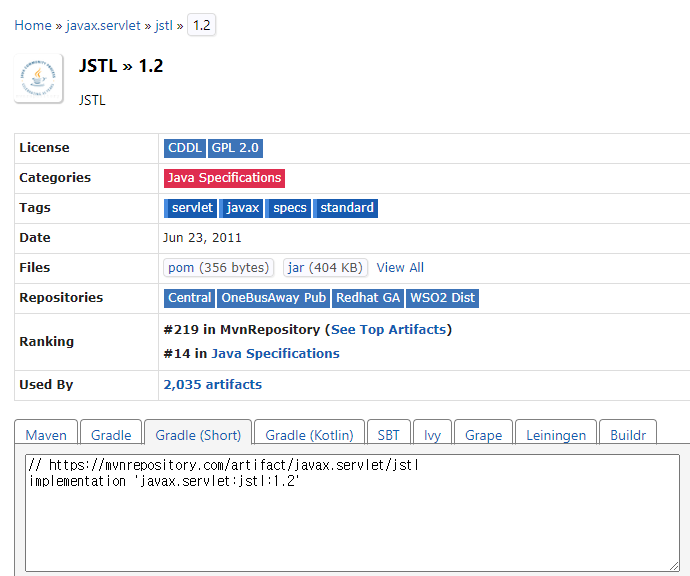The image size is (690, 576).
Task: Open the Central repository badge
Action: point(189,298)
